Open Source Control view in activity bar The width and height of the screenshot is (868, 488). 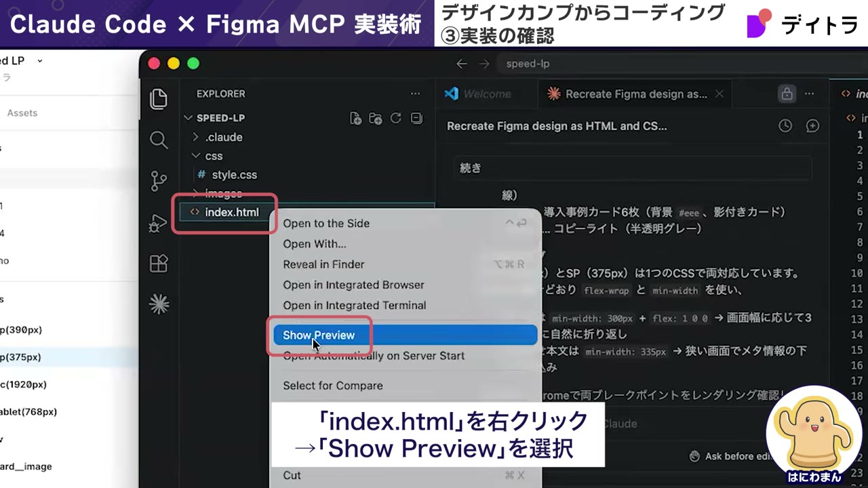coord(159,181)
